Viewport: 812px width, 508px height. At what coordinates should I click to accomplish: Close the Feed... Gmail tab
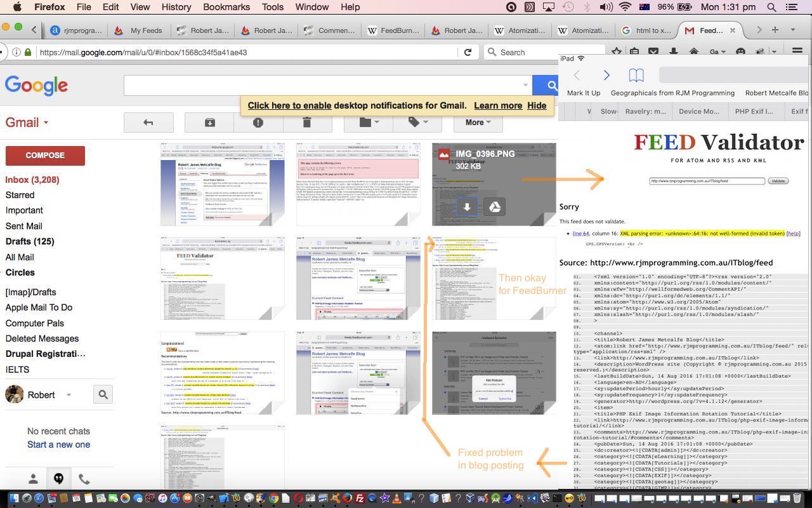(x=733, y=30)
